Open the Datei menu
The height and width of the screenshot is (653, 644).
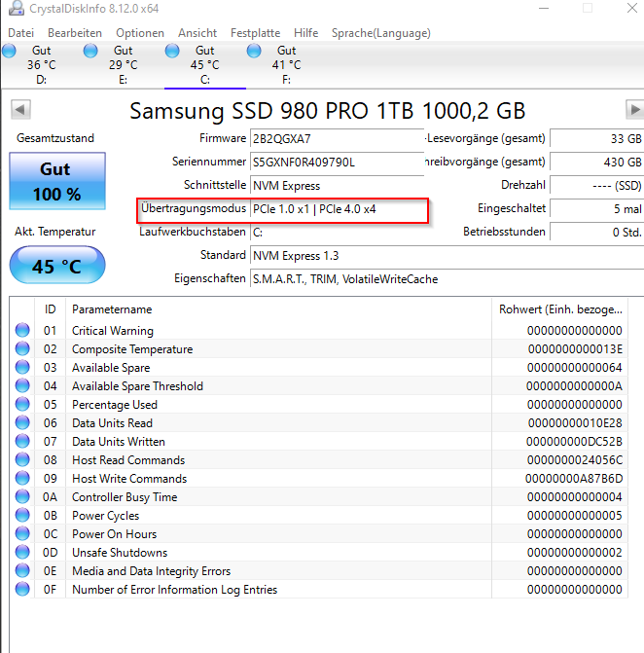(20, 33)
